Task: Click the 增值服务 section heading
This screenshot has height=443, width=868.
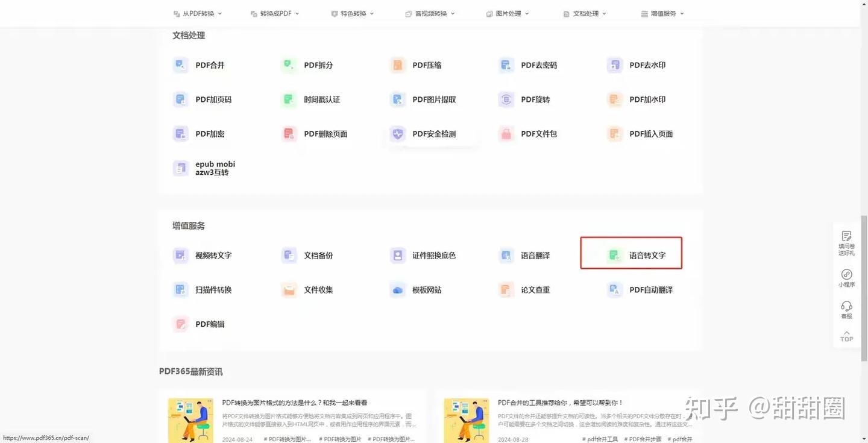Action: point(189,226)
